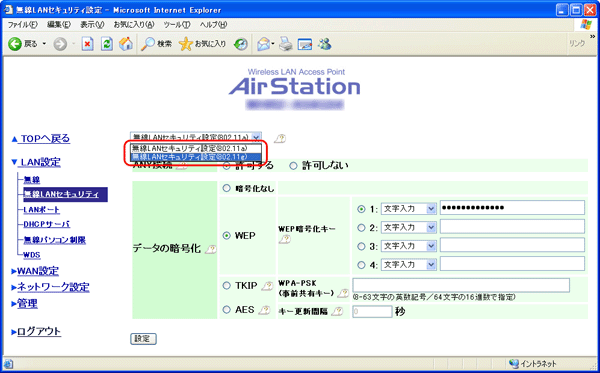Open the DHCPサーバ sidebar link

pyautogui.click(x=47, y=225)
